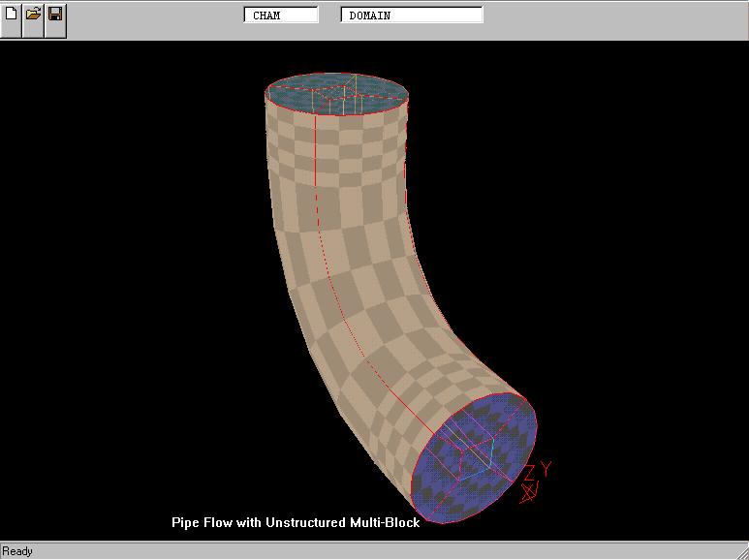Screen dimensions: 749x560
Task: Select the red Z axis label
Action: click(x=530, y=474)
